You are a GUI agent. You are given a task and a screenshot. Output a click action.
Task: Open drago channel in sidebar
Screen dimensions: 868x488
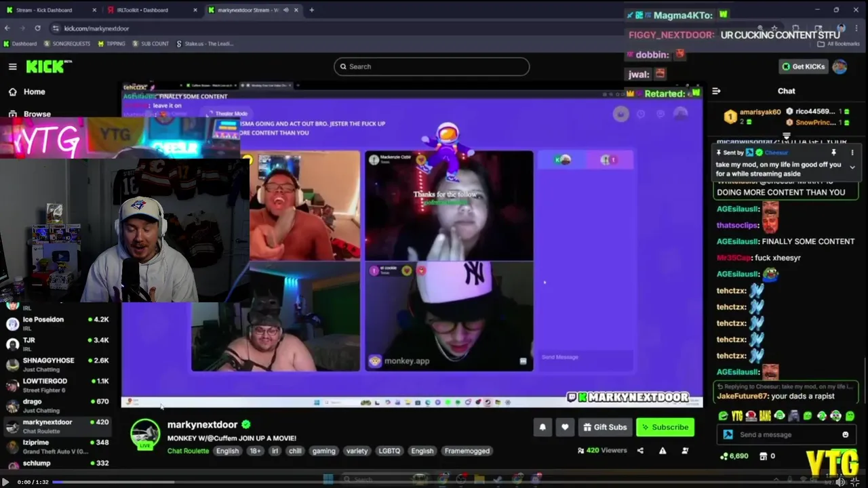click(58, 405)
